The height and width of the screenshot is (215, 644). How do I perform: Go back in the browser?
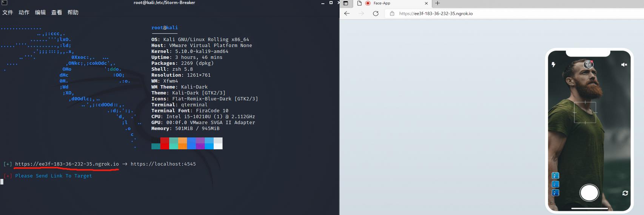347,13
